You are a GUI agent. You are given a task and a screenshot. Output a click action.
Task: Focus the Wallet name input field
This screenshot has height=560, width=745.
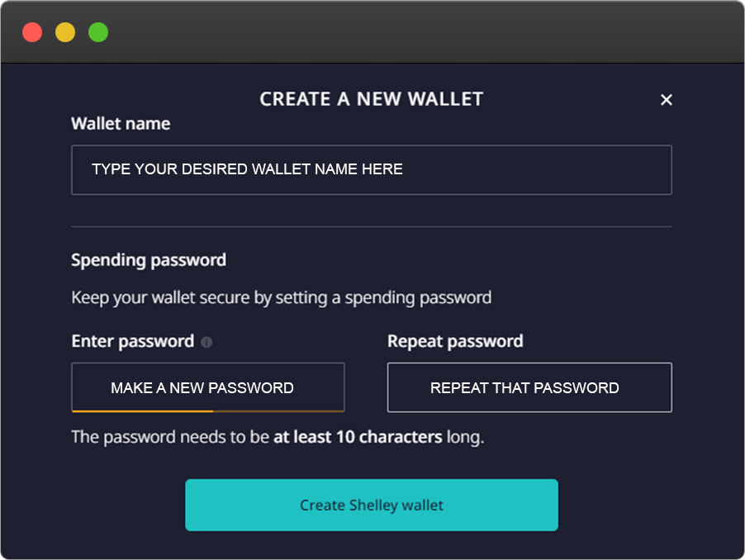(372, 169)
